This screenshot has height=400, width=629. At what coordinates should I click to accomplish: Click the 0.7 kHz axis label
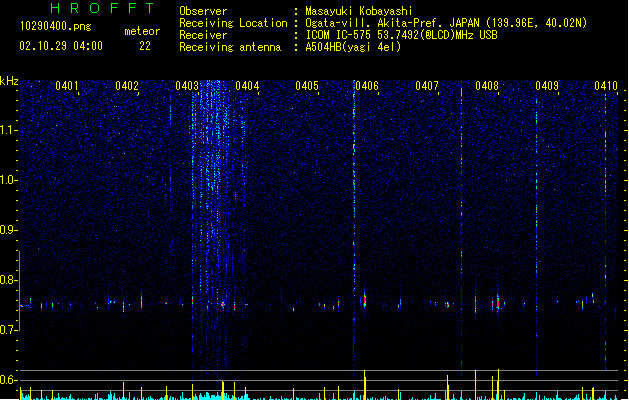coord(8,330)
